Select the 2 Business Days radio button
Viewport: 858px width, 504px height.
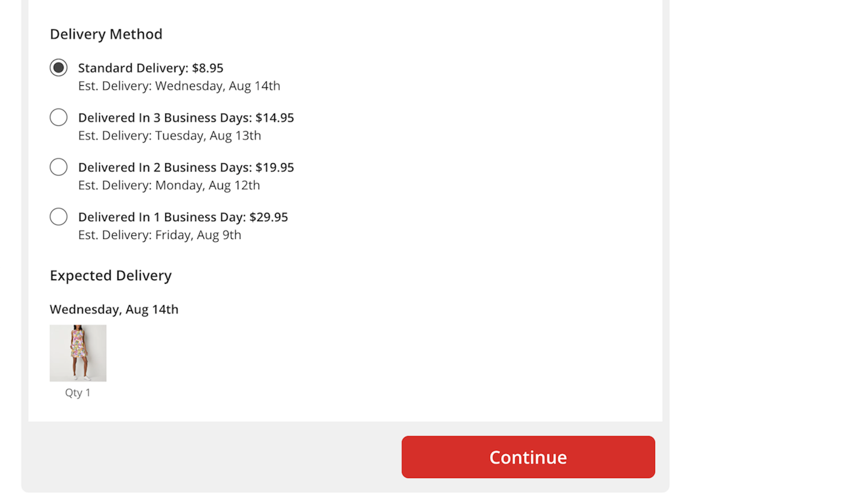pyautogui.click(x=58, y=167)
